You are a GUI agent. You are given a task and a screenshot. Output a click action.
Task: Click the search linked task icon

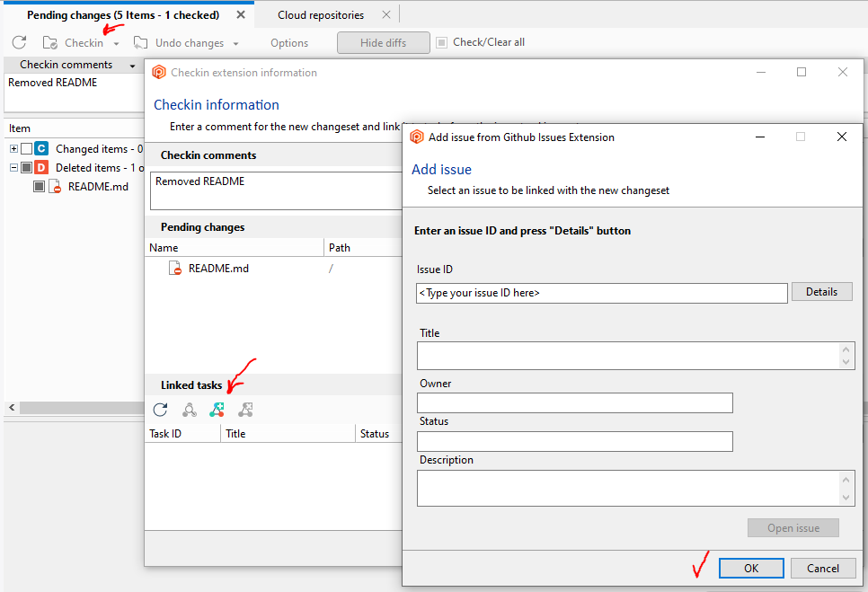point(190,410)
